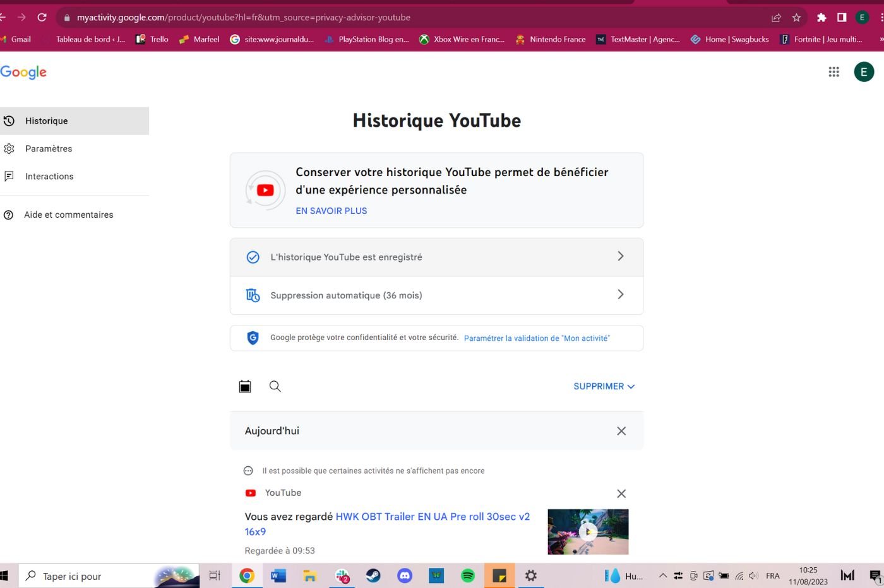This screenshot has height=588, width=884.
Task: Open the Xbox Wire en France bookmark
Action: pos(462,39)
